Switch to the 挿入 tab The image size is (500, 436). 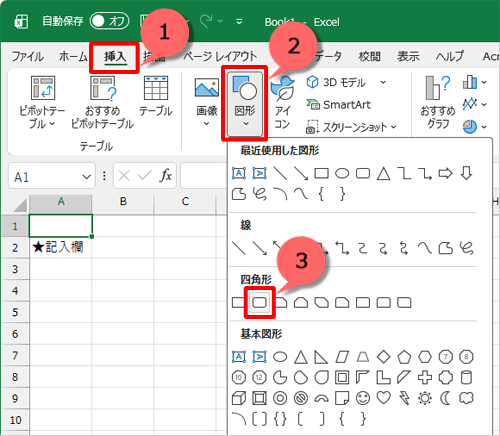point(115,57)
